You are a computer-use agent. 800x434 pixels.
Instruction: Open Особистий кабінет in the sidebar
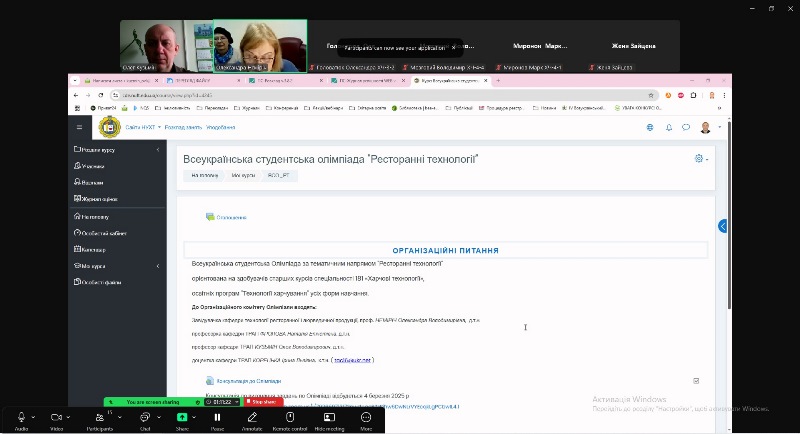pyautogui.click(x=100, y=233)
